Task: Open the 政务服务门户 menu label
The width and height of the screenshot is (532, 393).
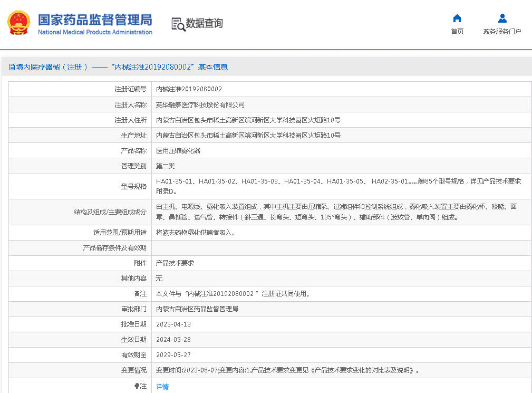Action: (502, 32)
